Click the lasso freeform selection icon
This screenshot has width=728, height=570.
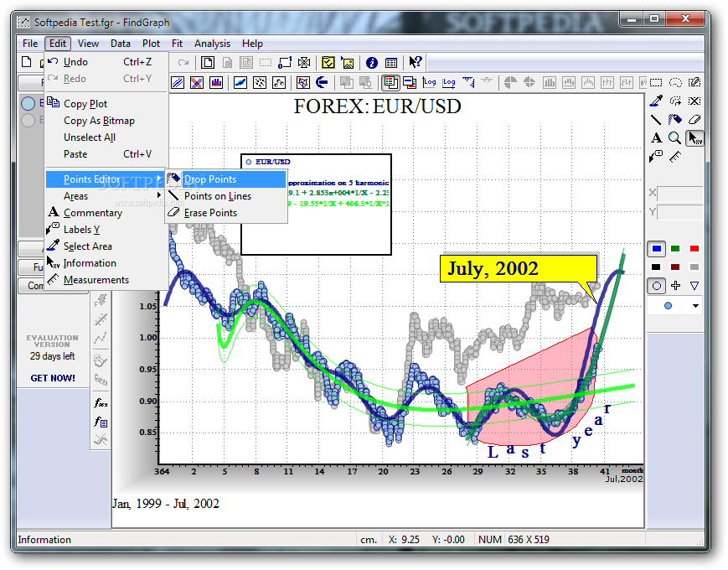click(x=675, y=83)
